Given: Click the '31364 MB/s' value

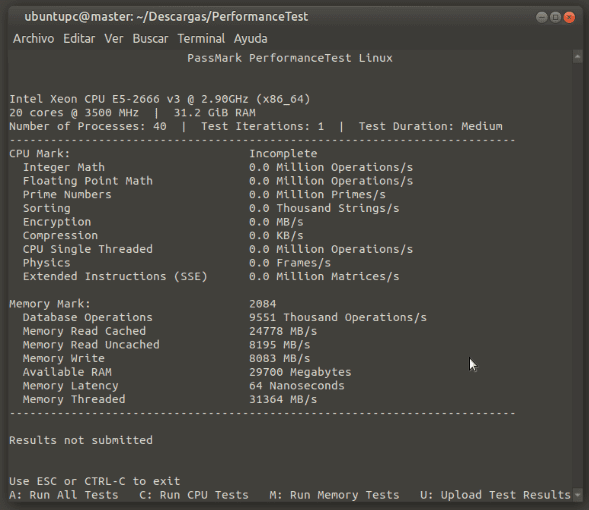Looking at the screenshot, I should [283, 400].
